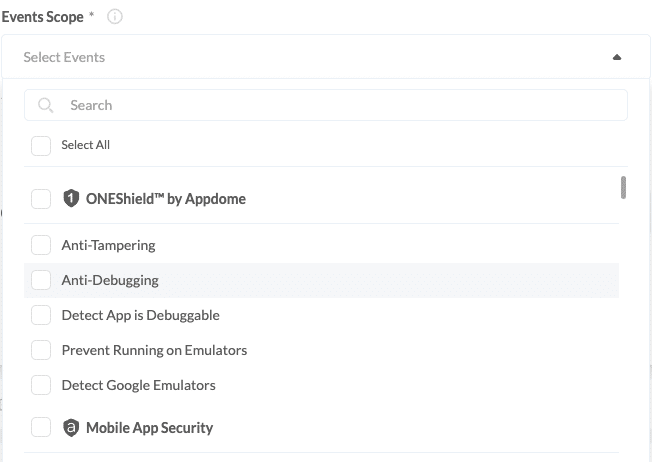The height and width of the screenshot is (462, 652).
Task: Tick the Anti-Tampering checkbox
Action: click(41, 245)
